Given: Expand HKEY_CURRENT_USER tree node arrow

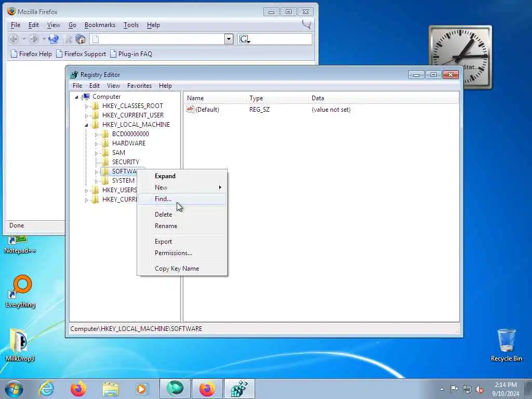Looking at the screenshot, I should (x=86, y=116).
